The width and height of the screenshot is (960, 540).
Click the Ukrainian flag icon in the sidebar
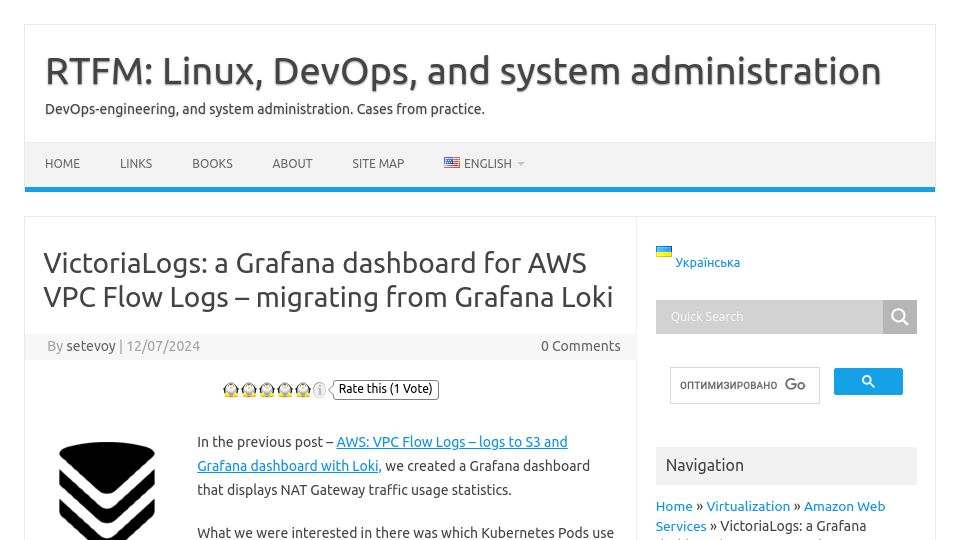pos(664,252)
